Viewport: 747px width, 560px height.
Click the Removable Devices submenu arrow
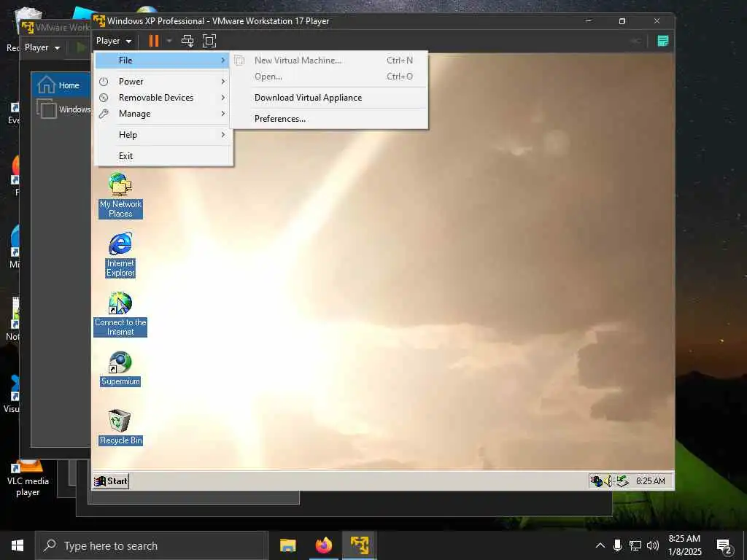click(222, 98)
